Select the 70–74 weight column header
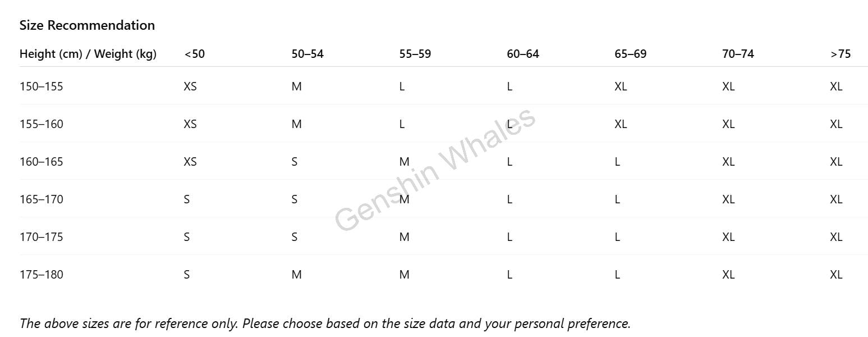This screenshot has width=868, height=337. [738, 54]
